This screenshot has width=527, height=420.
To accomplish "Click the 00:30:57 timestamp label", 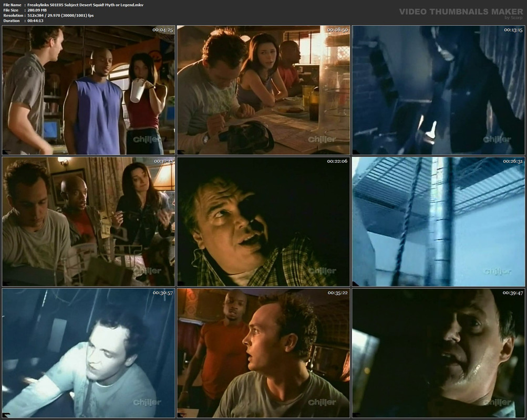I will [163, 293].
